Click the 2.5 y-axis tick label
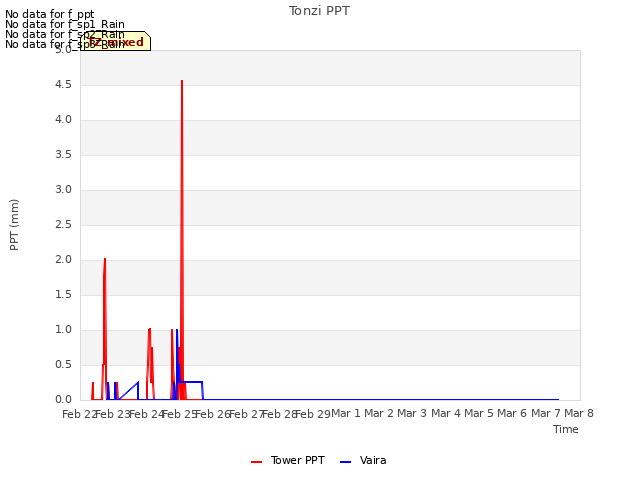The width and height of the screenshot is (640, 480). coord(63,224)
